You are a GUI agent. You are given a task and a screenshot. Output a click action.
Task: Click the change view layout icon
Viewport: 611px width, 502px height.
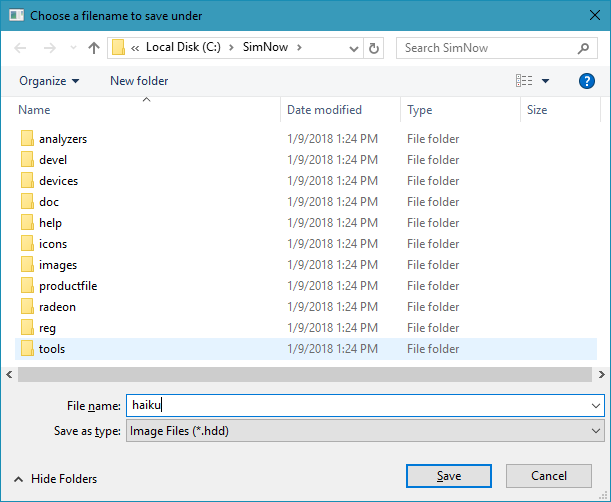click(524, 81)
